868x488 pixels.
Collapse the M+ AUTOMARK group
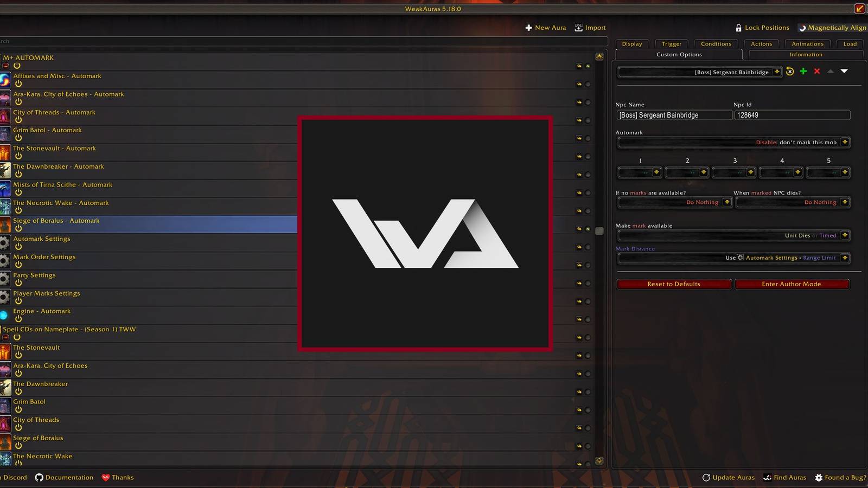click(x=6, y=66)
